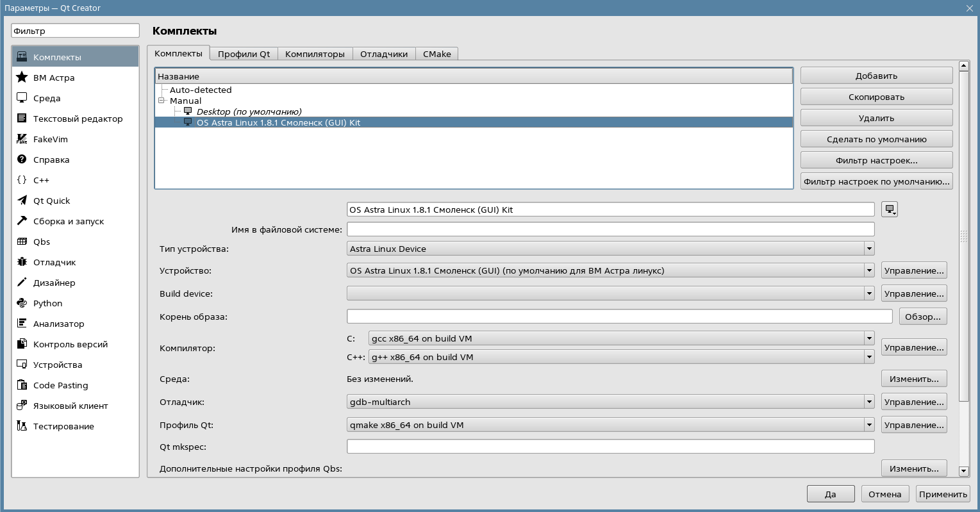980x512 pixels.
Task: Switch to the Компиляторы tab
Action: coord(315,54)
